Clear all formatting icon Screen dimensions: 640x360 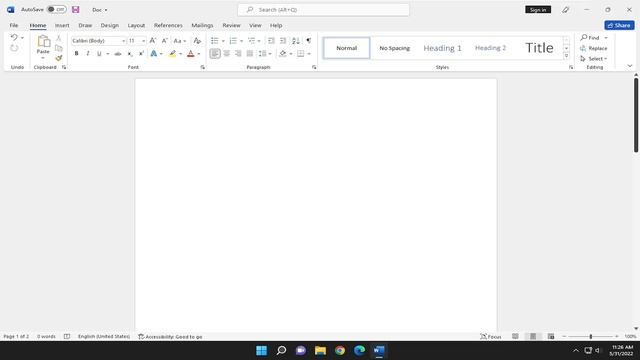197,40
